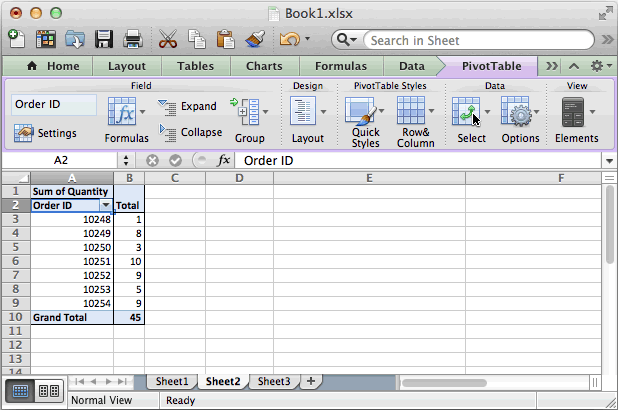The height and width of the screenshot is (410, 618).
Task: Open Row & Column dropdown arrow
Action: point(432,111)
